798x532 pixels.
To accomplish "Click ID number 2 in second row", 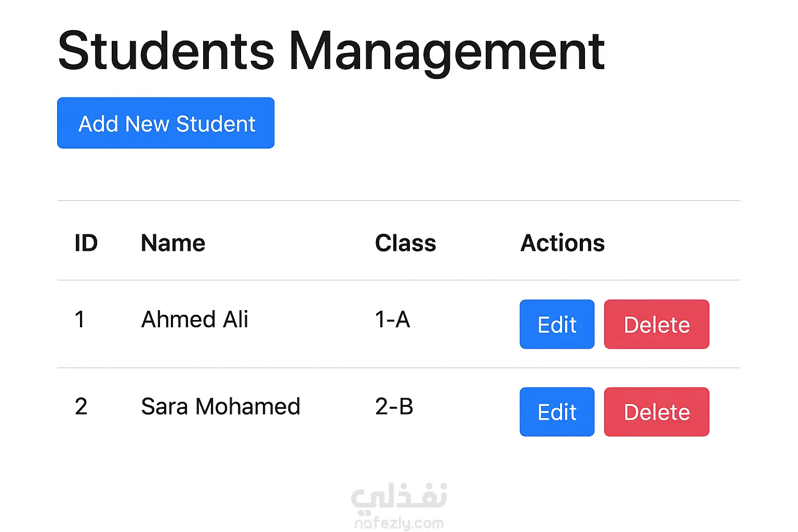I will click(81, 407).
